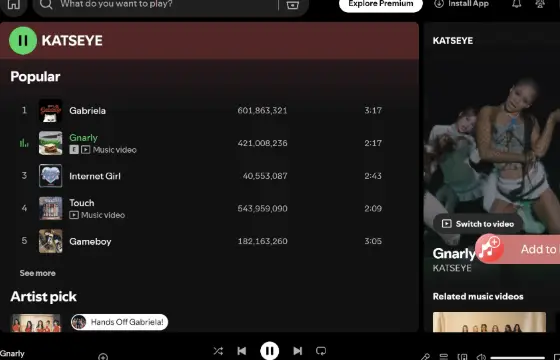
Task: Click the 3:17 duration for Gabriela
Action: click(373, 110)
